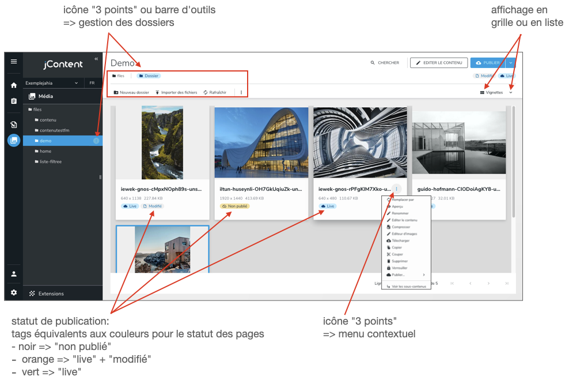The height and width of the screenshot is (380, 588).
Task: Collapse the jContent navigation panel
Action: tap(96, 59)
